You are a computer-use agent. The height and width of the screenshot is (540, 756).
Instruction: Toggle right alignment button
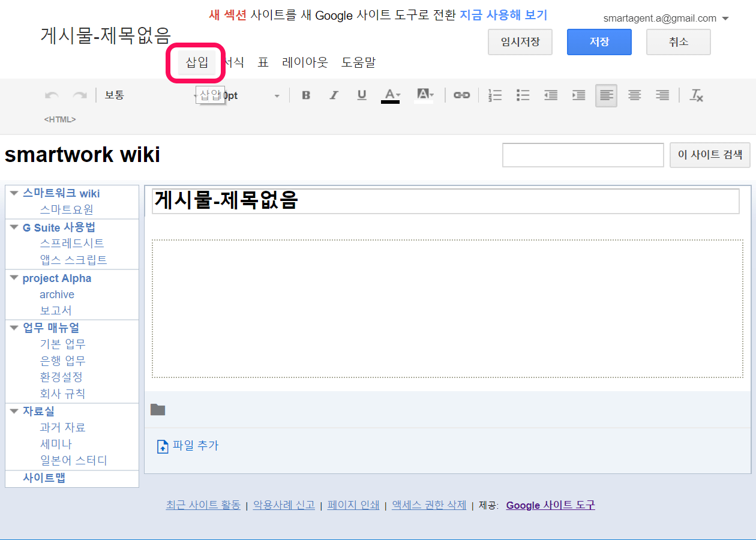coord(662,95)
